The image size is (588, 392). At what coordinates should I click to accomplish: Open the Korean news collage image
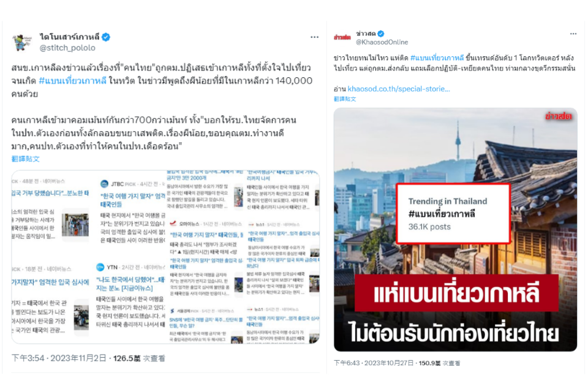tap(165, 257)
